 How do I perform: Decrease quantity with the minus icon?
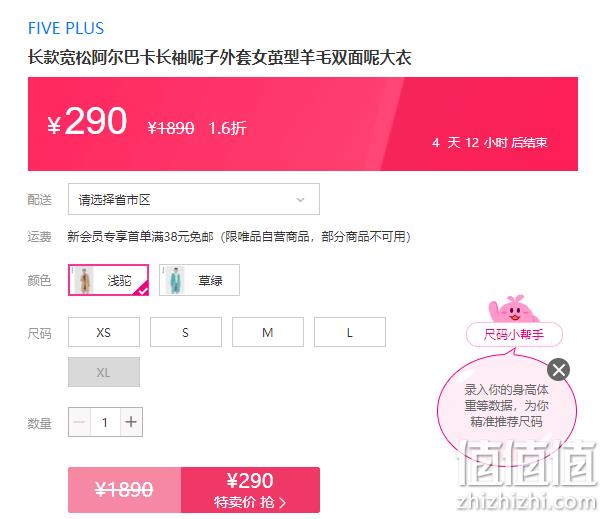80,422
